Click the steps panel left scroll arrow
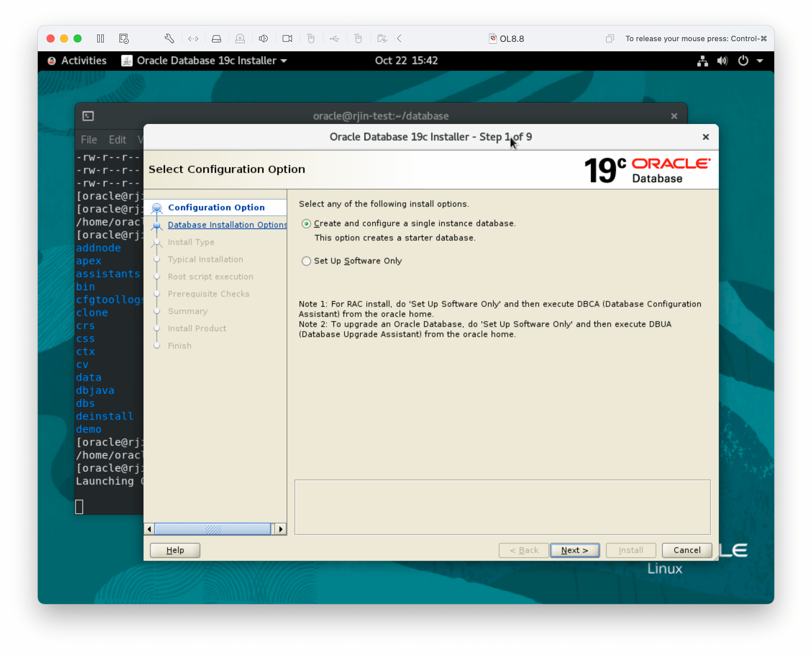812x654 pixels. click(149, 529)
